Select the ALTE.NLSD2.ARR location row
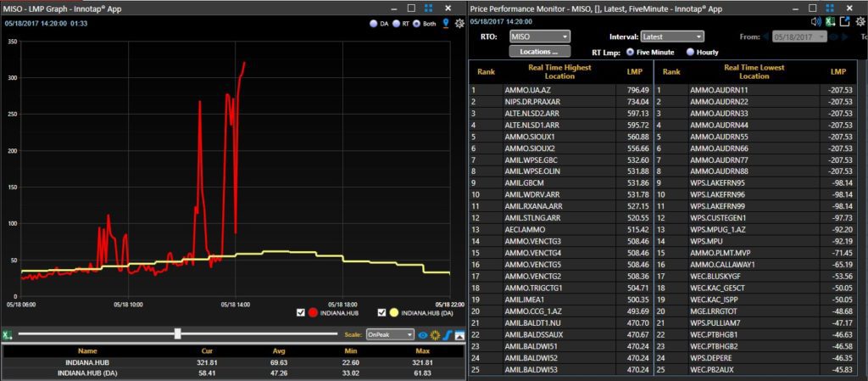Image resolution: width=868 pixels, height=381 pixels. tap(561, 113)
